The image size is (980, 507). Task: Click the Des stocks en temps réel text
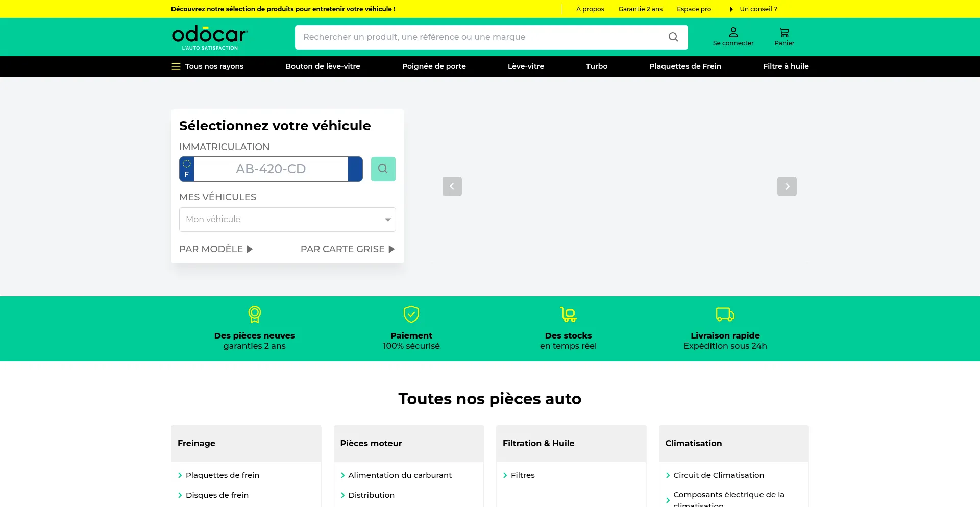[569, 341]
